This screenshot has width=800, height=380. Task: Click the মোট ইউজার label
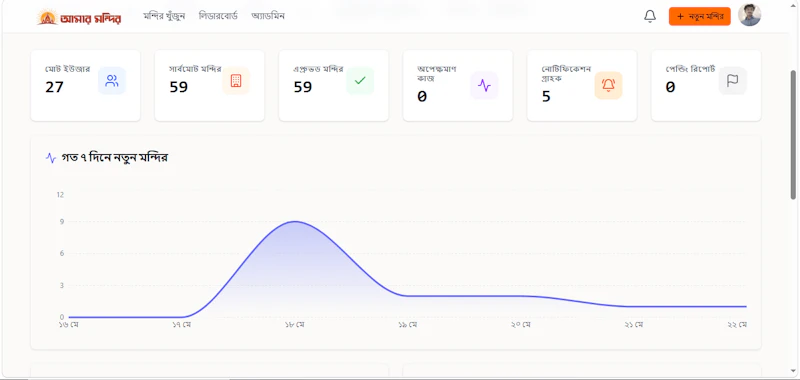coord(67,69)
